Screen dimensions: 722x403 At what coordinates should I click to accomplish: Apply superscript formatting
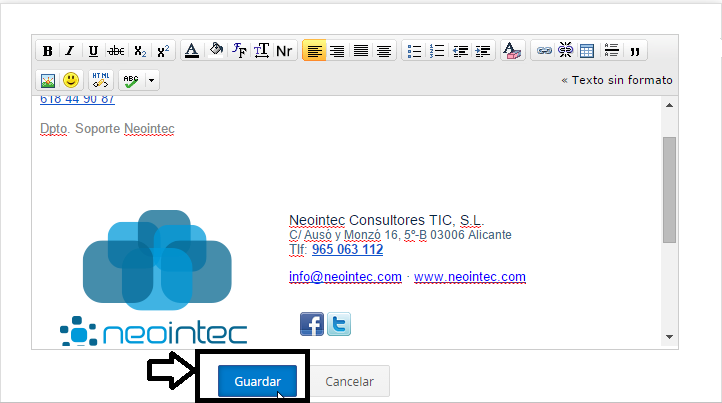163,51
